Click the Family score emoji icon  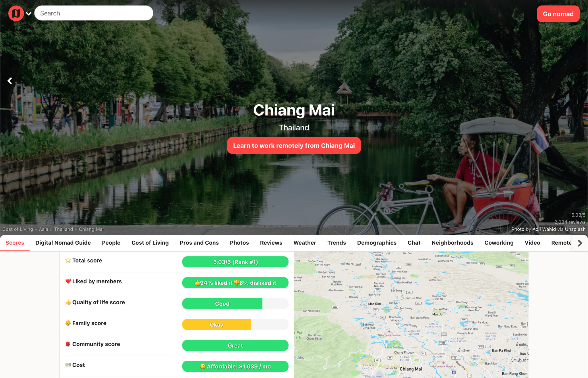click(67, 324)
